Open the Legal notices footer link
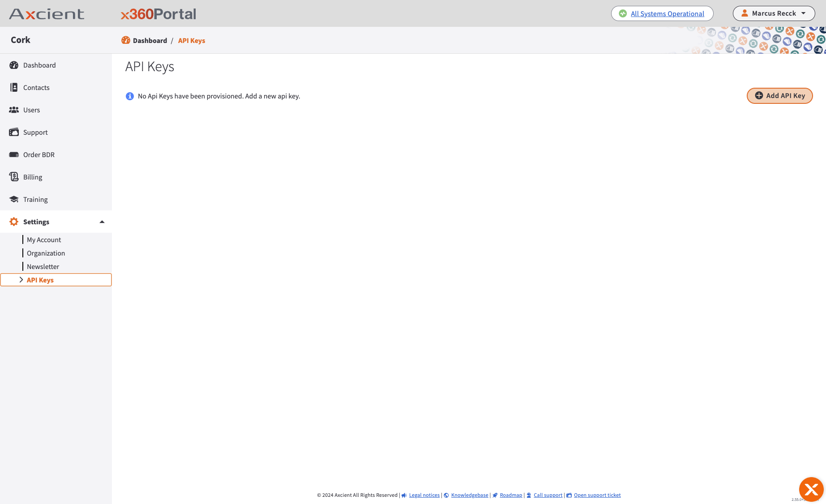The width and height of the screenshot is (826, 504). [424, 495]
